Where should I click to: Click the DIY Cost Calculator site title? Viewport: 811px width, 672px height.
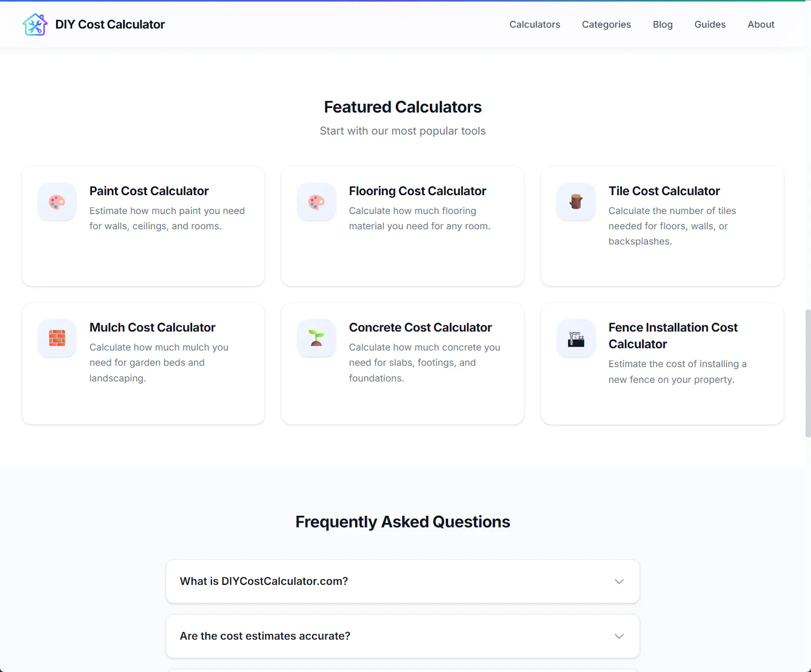click(110, 24)
